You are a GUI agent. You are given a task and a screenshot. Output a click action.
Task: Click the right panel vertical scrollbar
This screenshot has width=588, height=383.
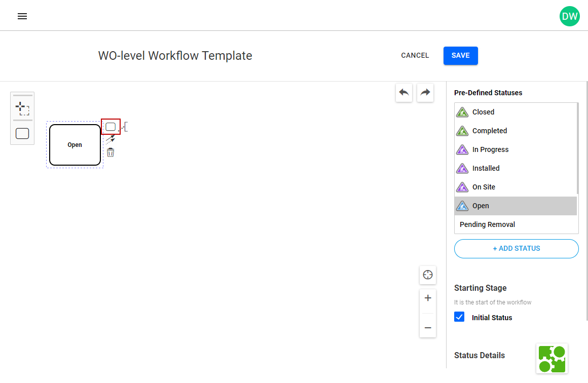587,201
